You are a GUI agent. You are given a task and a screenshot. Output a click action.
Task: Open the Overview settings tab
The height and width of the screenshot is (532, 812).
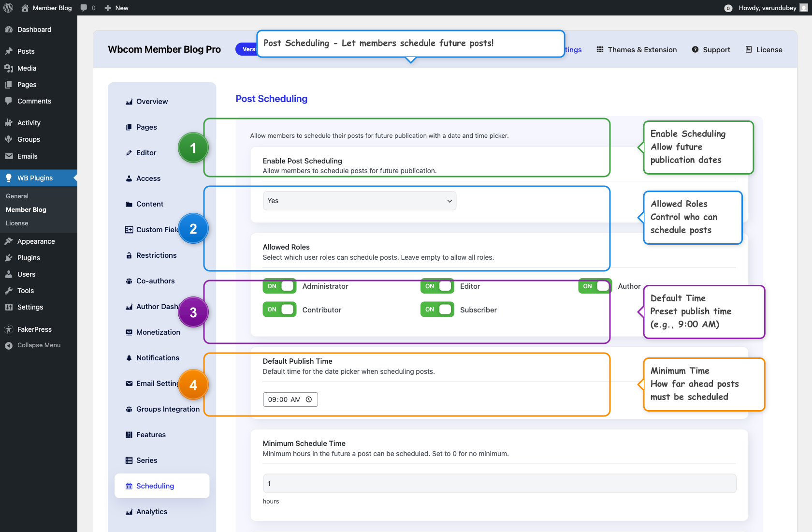coord(162,102)
